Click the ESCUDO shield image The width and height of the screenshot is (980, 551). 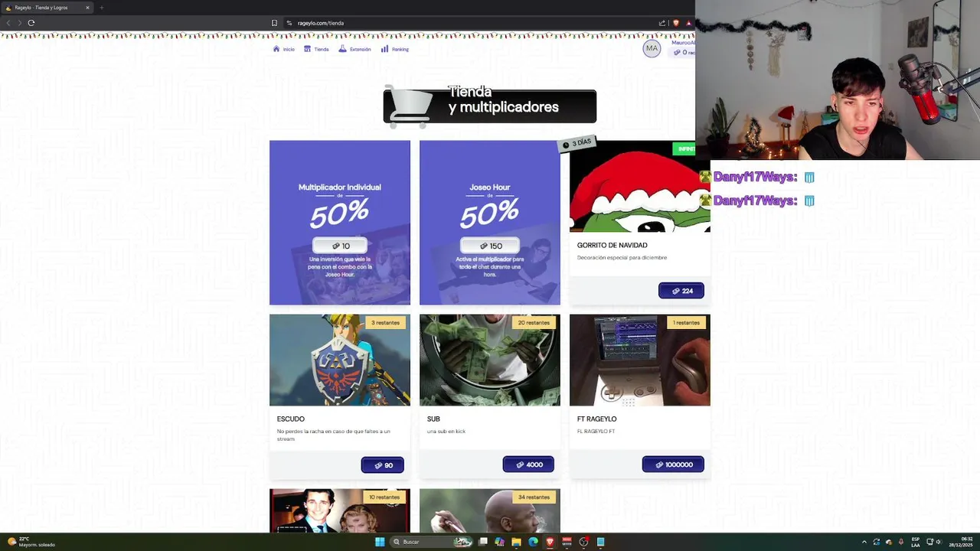[x=340, y=360]
